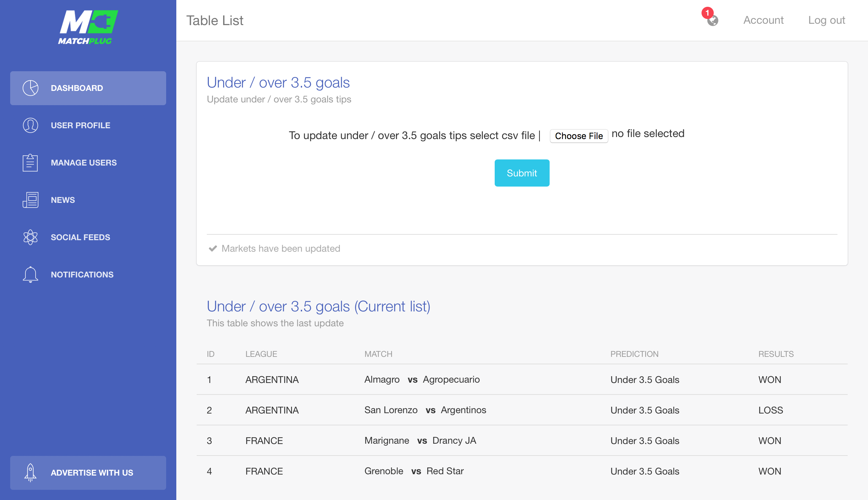The width and height of the screenshot is (868, 500).
Task: Click the RESULTS column header
Action: 776,354
